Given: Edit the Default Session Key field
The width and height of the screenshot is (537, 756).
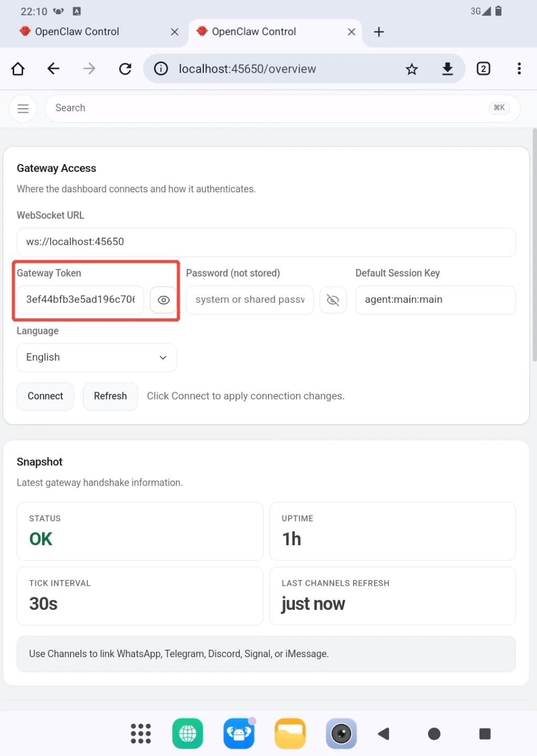Looking at the screenshot, I should (436, 300).
